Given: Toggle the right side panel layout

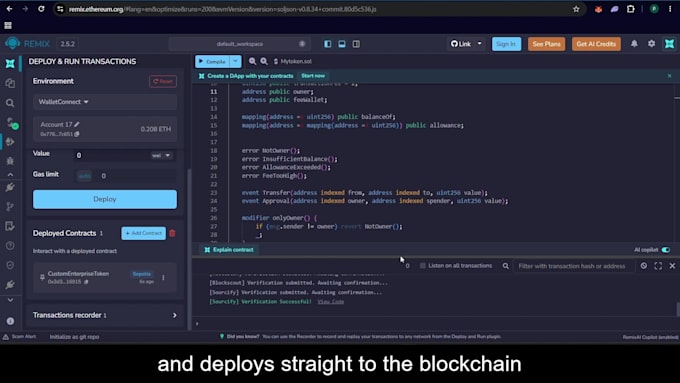Looking at the screenshot, I should [356, 44].
